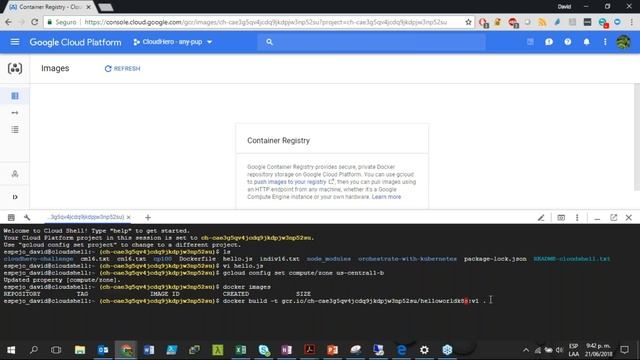Click the ESP LAA language indicator
The width and height of the screenshot is (640, 360).
(x=573, y=350)
